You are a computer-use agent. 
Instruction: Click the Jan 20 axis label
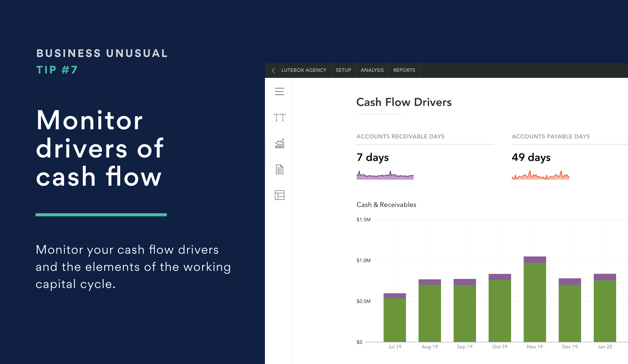pyautogui.click(x=605, y=347)
